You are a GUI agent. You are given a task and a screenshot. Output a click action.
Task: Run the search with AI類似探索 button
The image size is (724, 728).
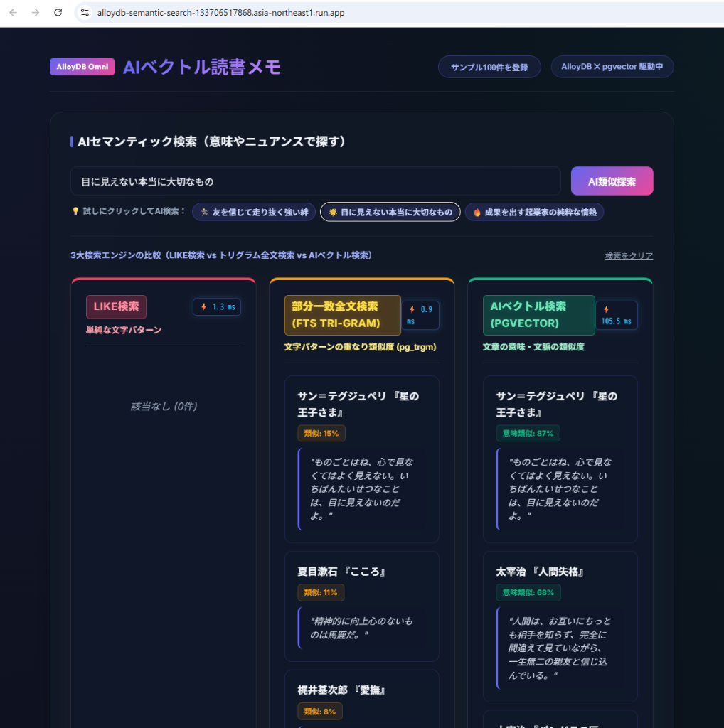pyautogui.click(x=612, y=181)
